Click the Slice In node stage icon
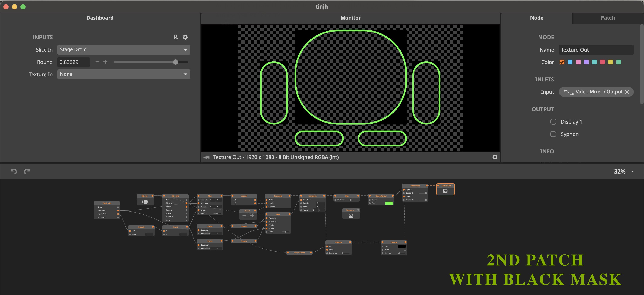 [145, 201]
